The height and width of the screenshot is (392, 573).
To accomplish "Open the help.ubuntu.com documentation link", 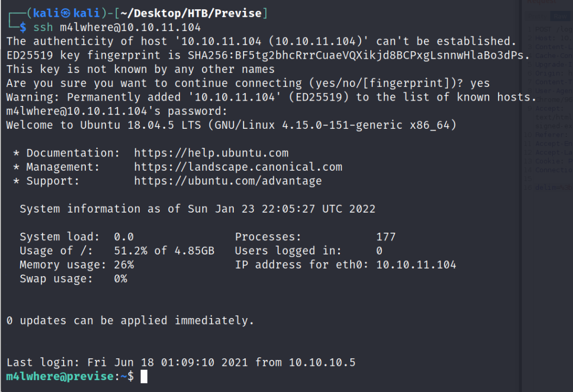I will [211, 153].
